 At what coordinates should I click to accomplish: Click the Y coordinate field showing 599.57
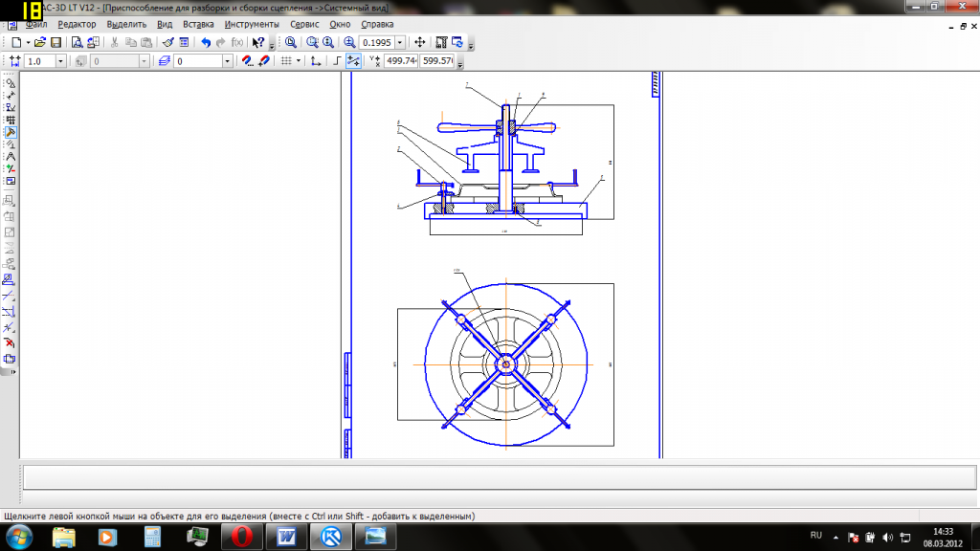(436, 61)
